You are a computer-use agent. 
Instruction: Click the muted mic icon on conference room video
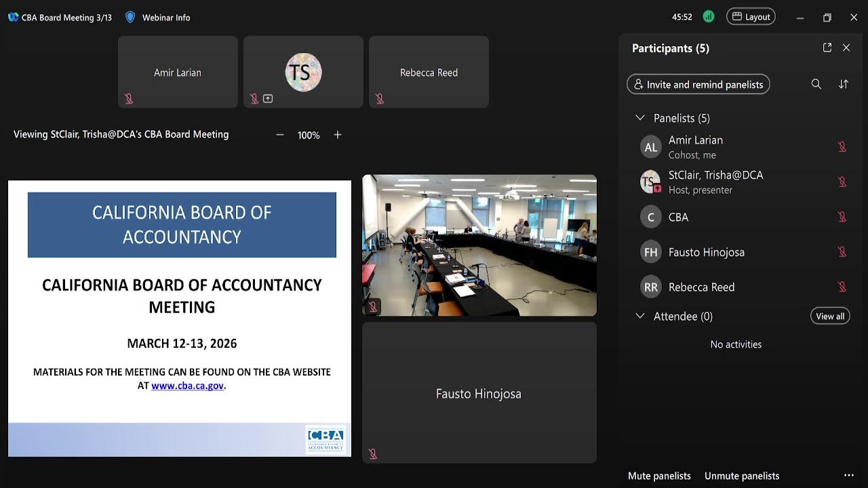click(373, 307)
